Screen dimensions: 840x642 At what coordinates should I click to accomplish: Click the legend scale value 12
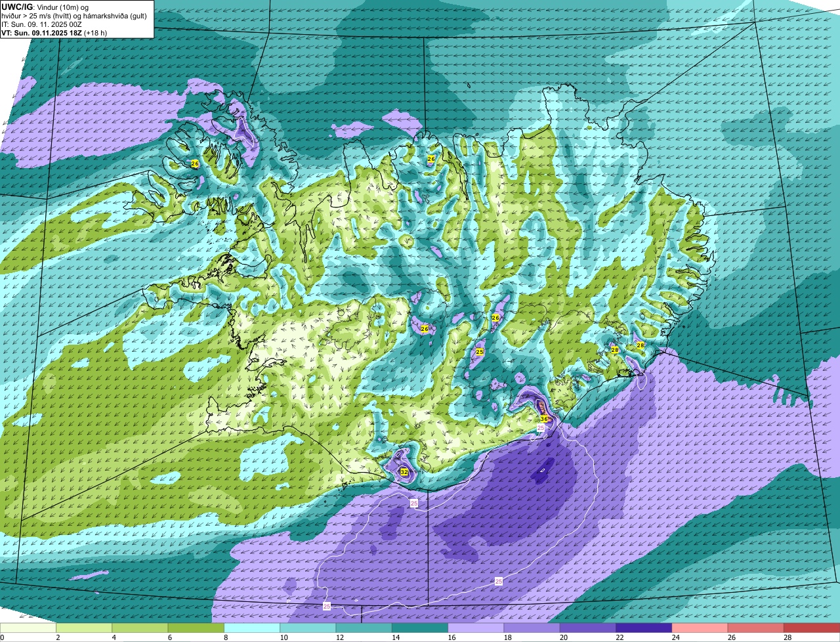click(x=339, y=637)
